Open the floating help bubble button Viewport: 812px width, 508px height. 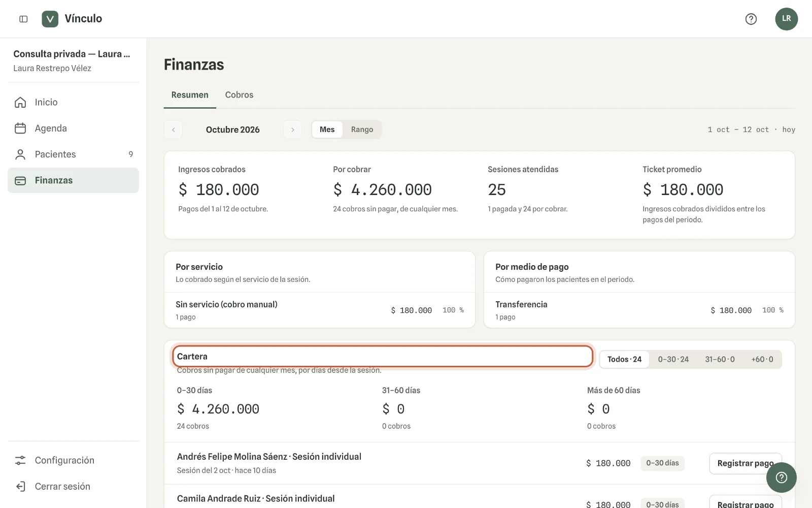pos(782,478)
